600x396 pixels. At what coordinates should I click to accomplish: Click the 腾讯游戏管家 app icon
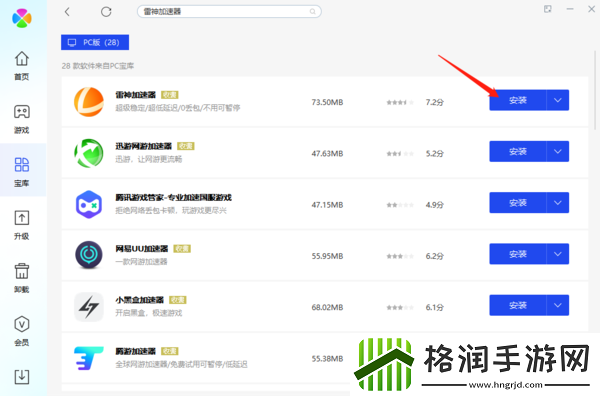tap(89, 204)
